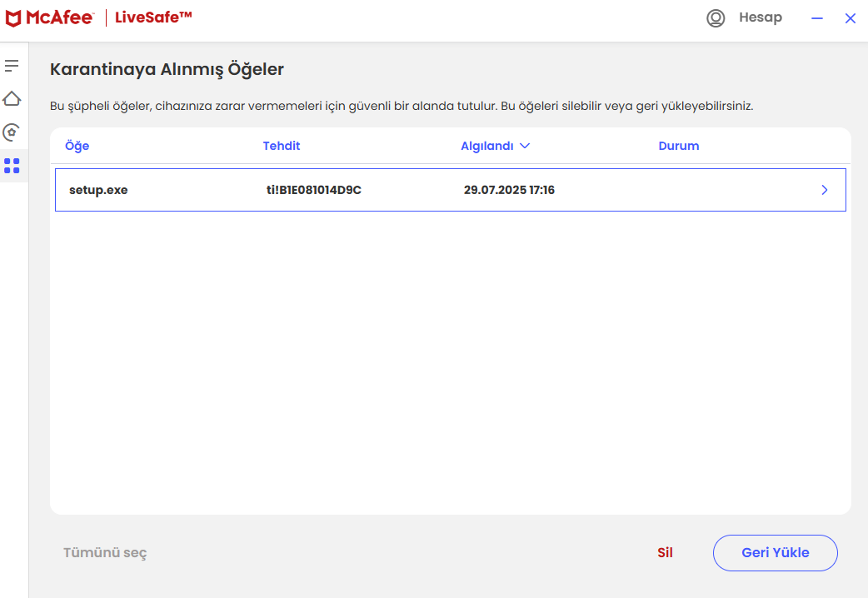868x598 pixels.
Task: Sort by the Durum column header
Action: 679,146
